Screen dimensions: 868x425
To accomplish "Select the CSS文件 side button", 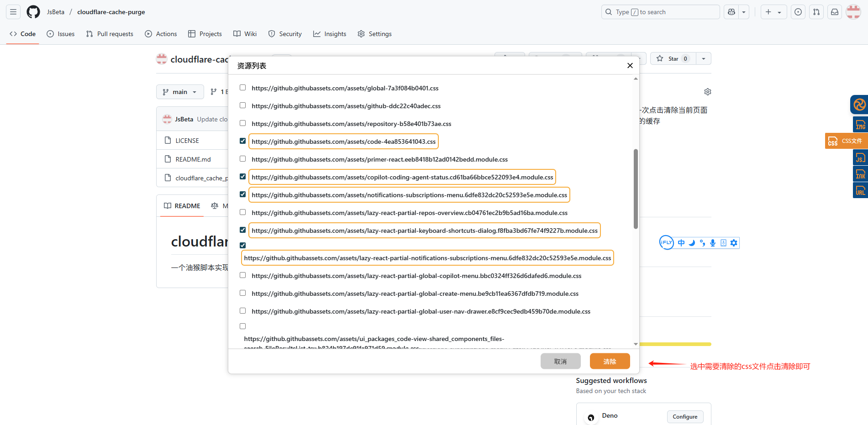I will pos(846,141).
